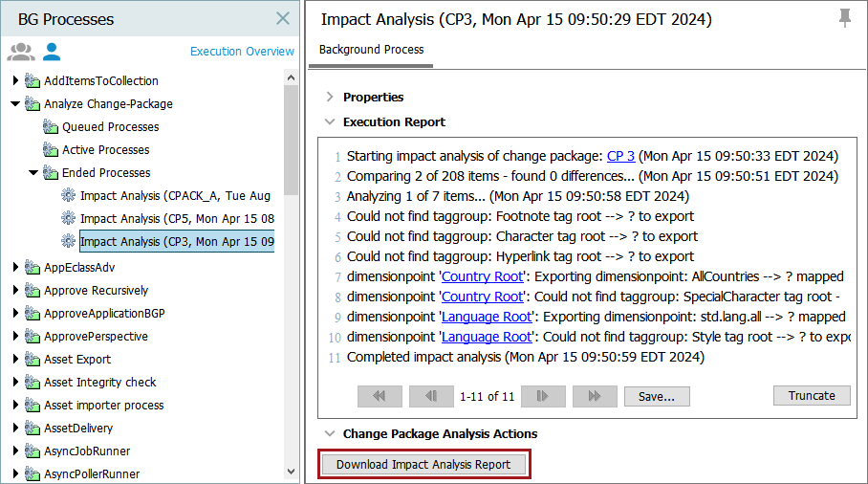
Task: Go to previous page of report
Action: (431, 396)
